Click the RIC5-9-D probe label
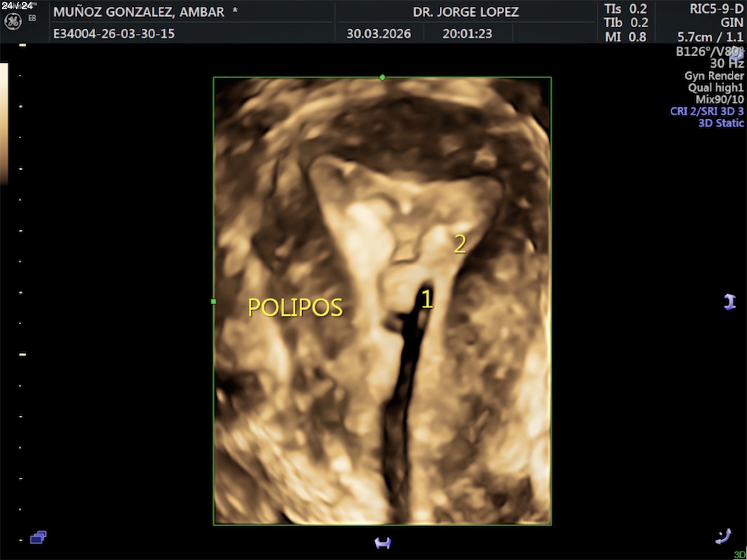Image resolution: width=747 pixels, height=560 pixels. click(716, 9)
